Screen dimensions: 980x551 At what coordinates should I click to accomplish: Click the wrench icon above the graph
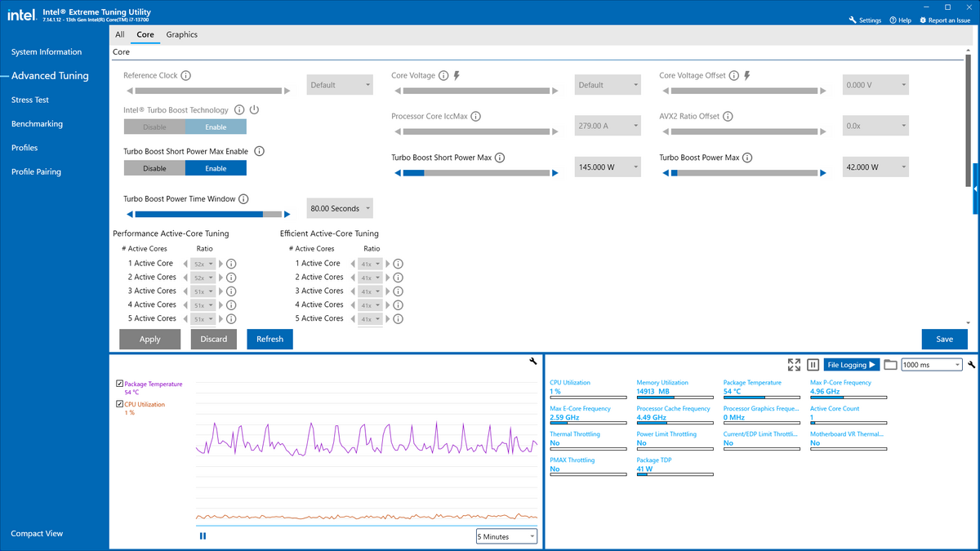(x=533, y=361)
